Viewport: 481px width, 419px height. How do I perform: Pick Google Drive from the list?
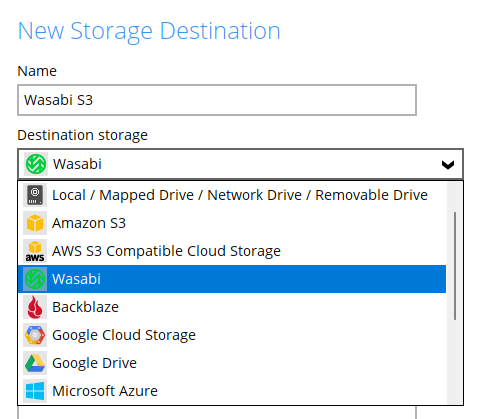coord(232,363)
